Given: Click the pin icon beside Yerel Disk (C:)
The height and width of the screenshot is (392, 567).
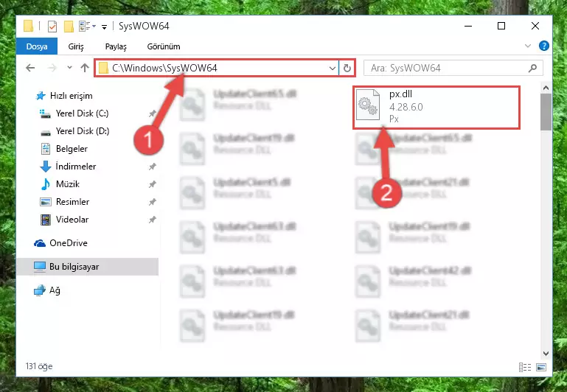Looking at the screenshot, I should coord(152,113).
